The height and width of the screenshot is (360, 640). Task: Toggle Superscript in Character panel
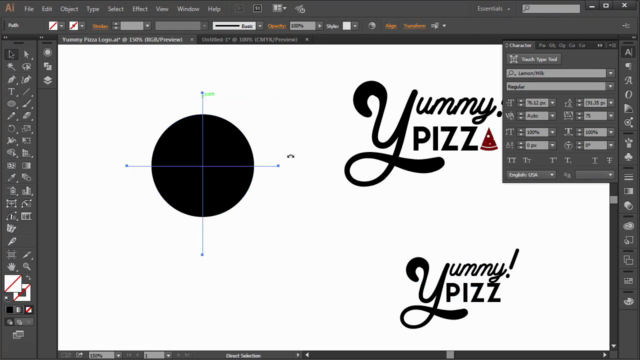[x=553, y=160]
